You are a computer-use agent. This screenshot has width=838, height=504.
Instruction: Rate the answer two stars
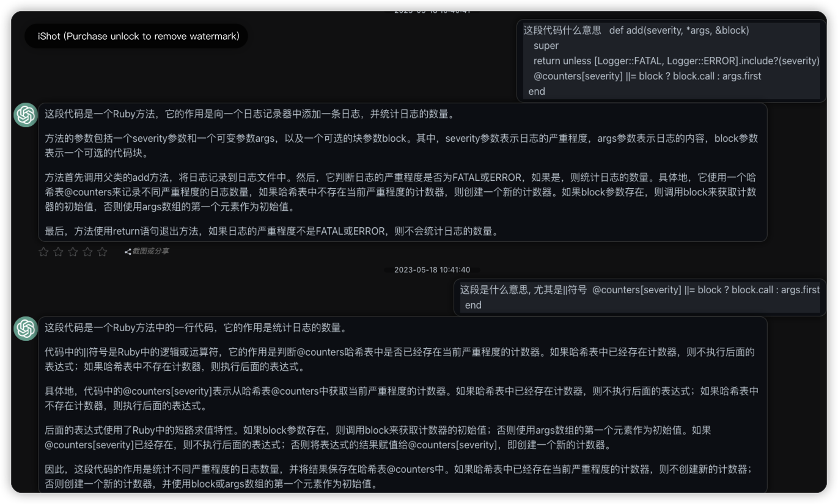click(x=58, y=252)
